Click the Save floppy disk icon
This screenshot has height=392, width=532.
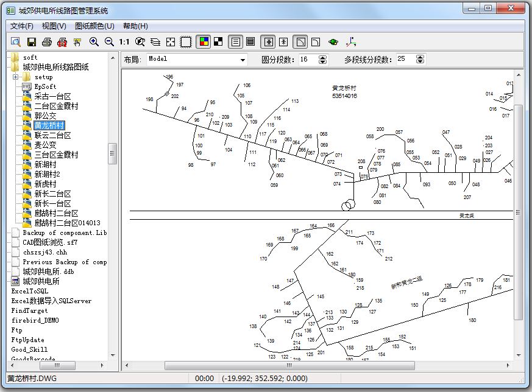(32, 42)
